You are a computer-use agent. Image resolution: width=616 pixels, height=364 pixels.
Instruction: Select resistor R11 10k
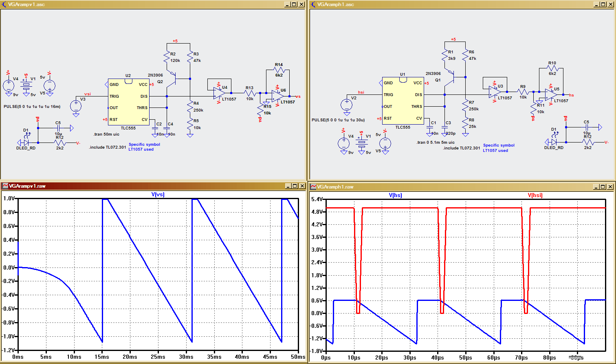tap(534, 108)
